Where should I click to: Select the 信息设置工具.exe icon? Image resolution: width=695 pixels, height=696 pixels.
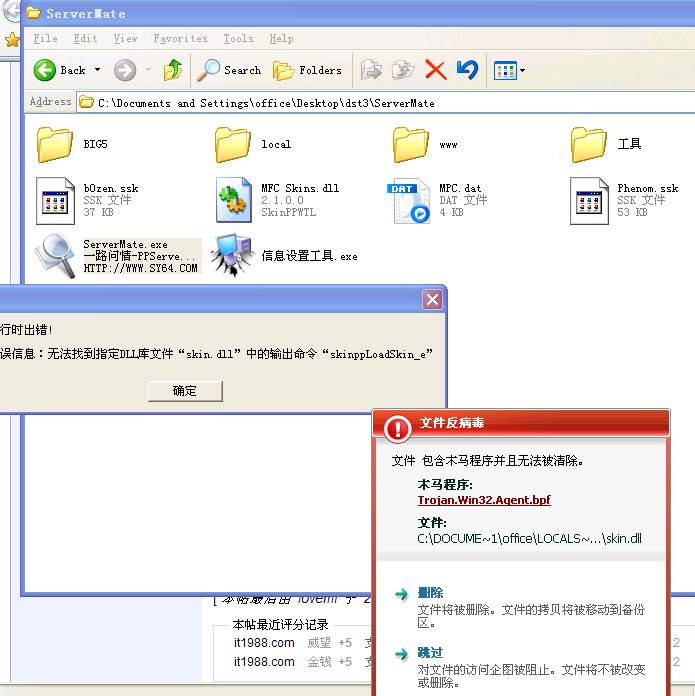click(x=233, y=256)
